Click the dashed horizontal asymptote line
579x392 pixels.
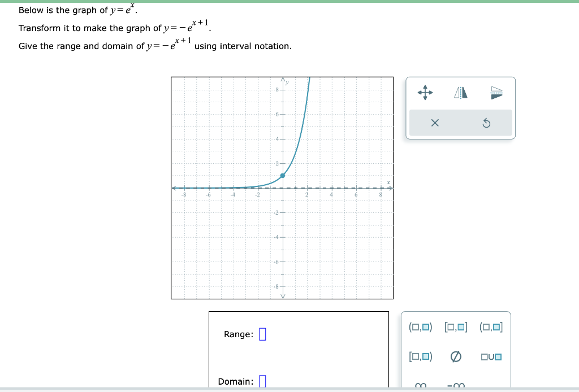click(x=283, y=188)
